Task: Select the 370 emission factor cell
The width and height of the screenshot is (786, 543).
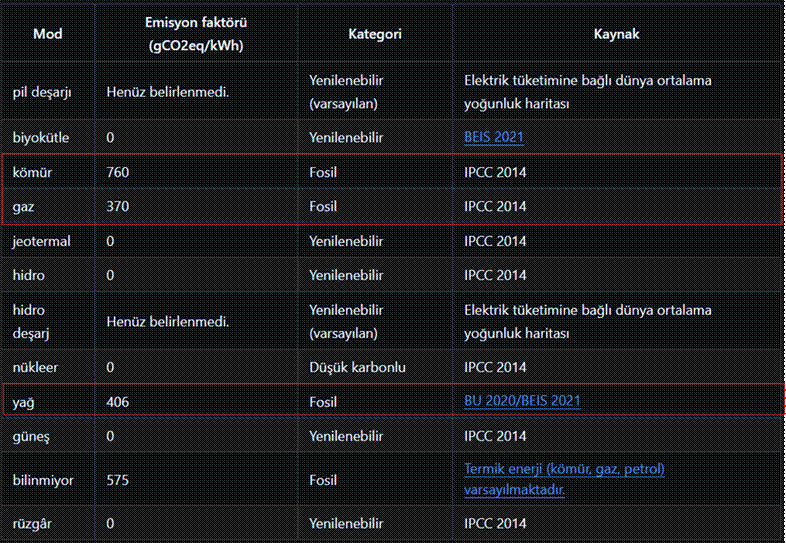Action: click(117, 206)
